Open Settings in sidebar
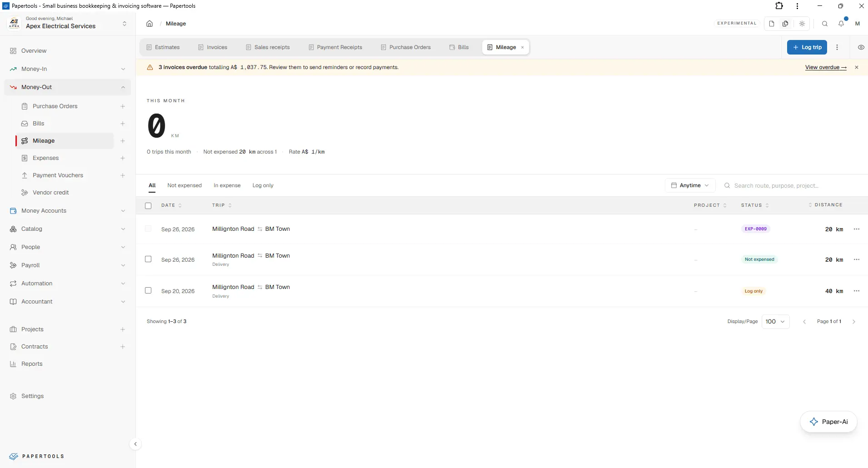 68,396
